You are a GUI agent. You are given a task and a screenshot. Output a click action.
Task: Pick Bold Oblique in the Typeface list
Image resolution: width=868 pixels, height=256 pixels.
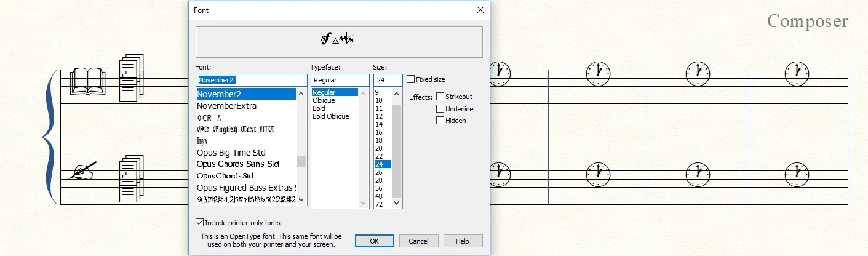tap(330, 116)
